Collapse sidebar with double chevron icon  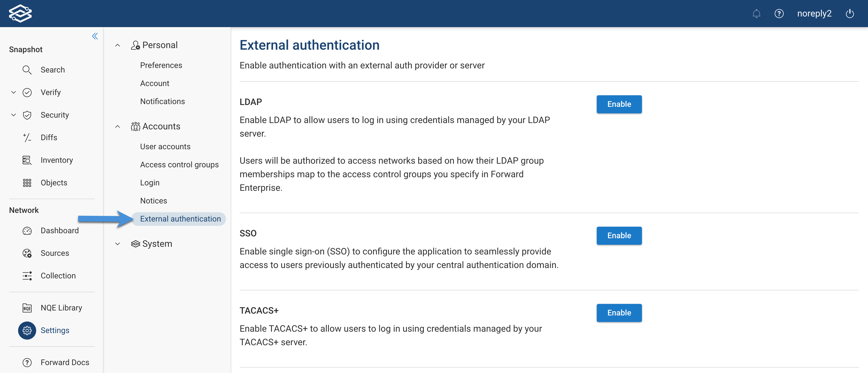coord(95,36)
